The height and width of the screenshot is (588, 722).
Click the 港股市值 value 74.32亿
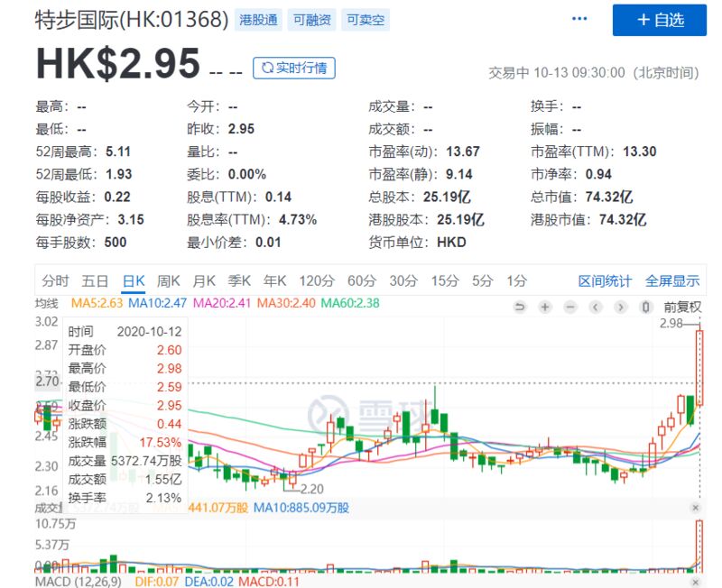coord(623,219)
